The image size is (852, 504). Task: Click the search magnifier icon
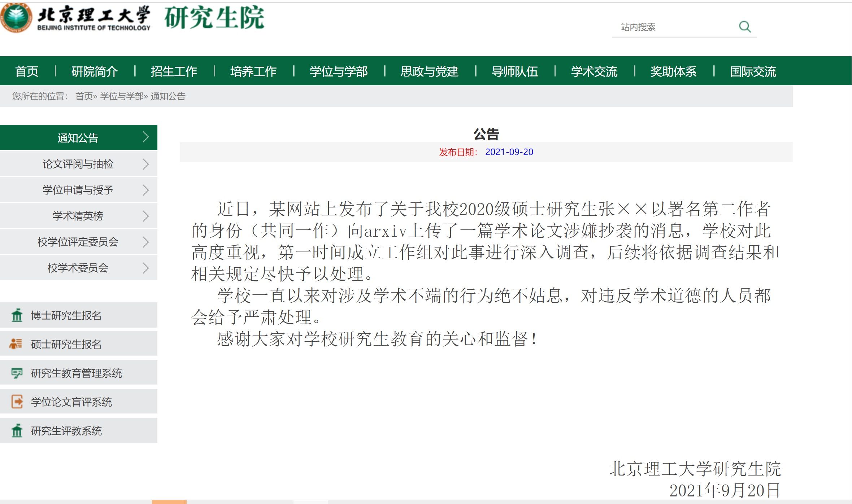[745, 27]
